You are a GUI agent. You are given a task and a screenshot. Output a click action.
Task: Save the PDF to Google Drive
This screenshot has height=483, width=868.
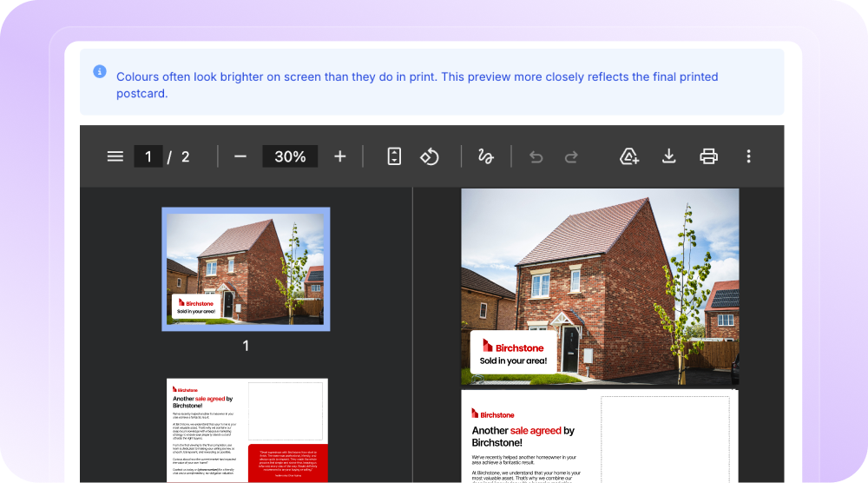coord(629,156)
